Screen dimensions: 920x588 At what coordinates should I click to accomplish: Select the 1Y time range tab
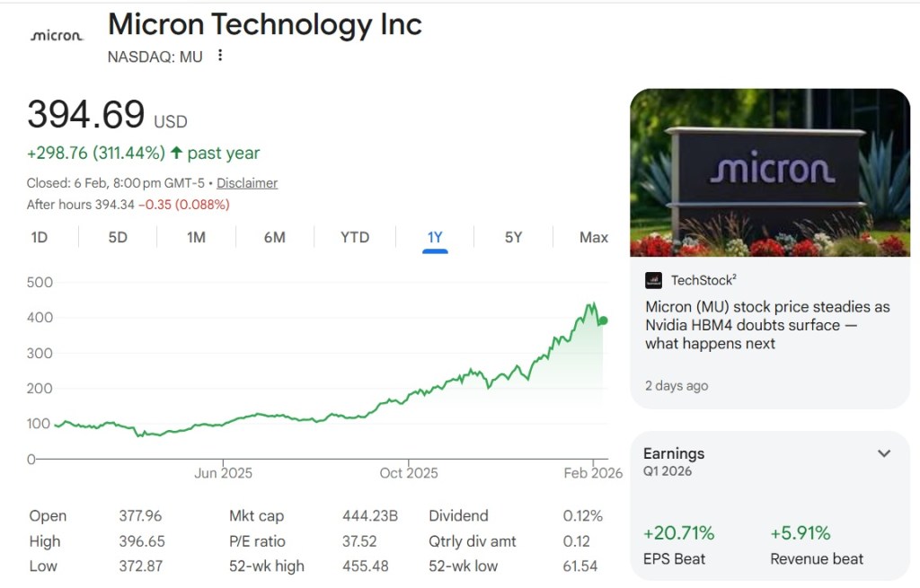[435, 237]
